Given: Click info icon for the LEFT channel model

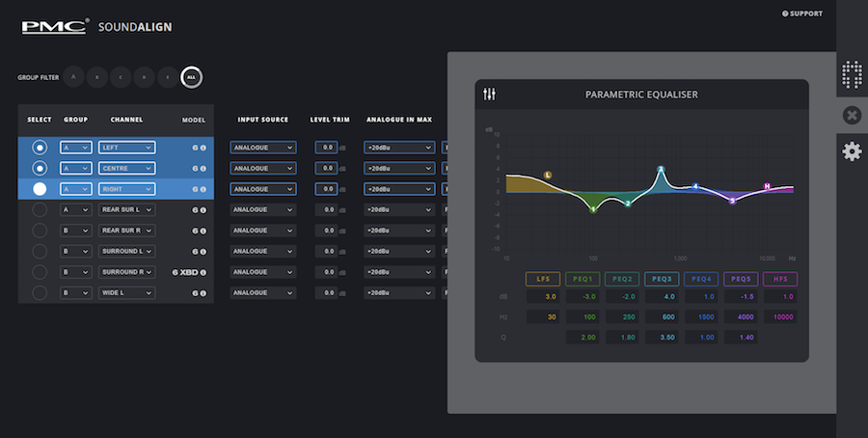Looking at the screenshot, I should (204, 148).
